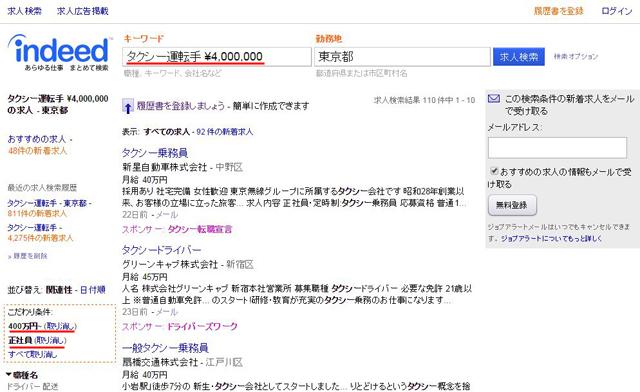640x392 pixels.
Task: Click グリーンキャブ株式会社 company name
Action: point(170,265)
